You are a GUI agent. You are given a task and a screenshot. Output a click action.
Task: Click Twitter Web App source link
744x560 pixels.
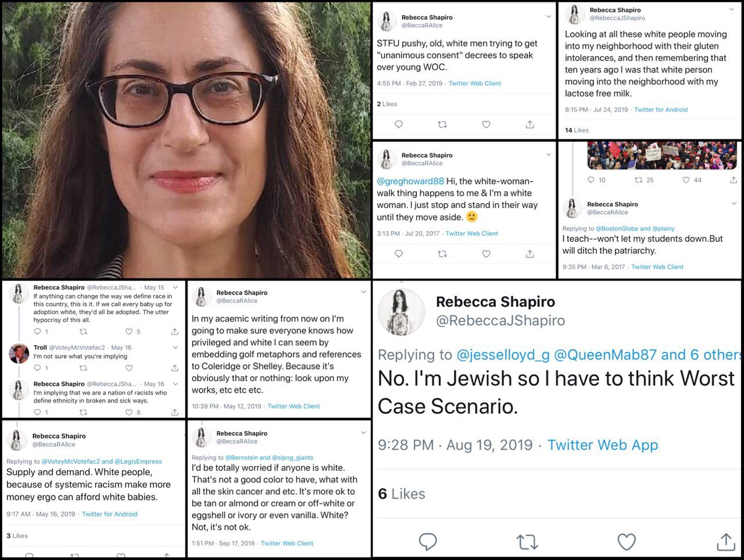coord(603,445)
